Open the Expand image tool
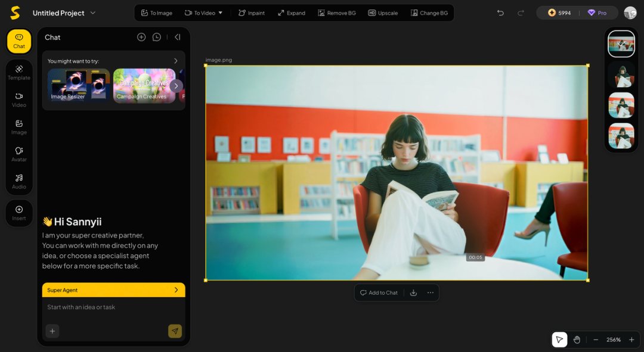 point(292,13)
